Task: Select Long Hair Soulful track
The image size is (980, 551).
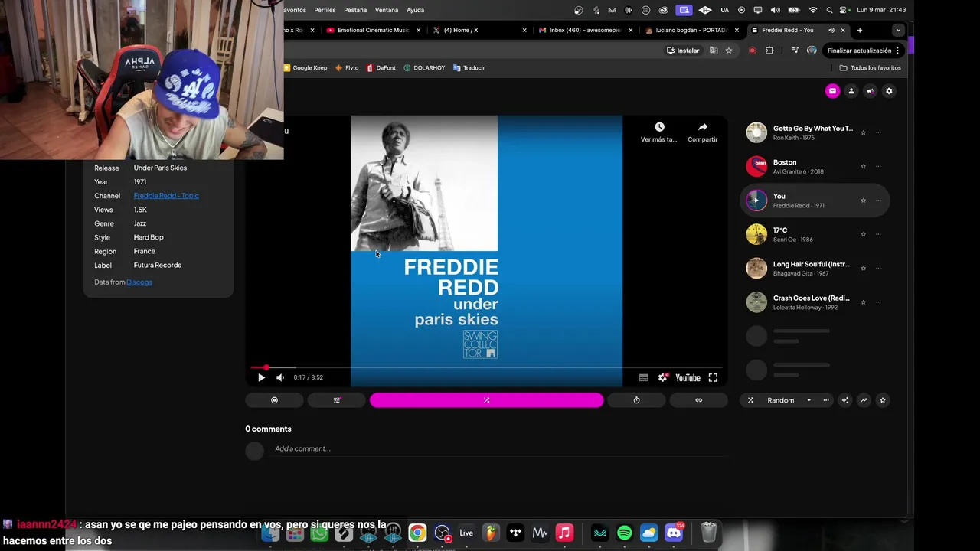Action: (815, 268)
